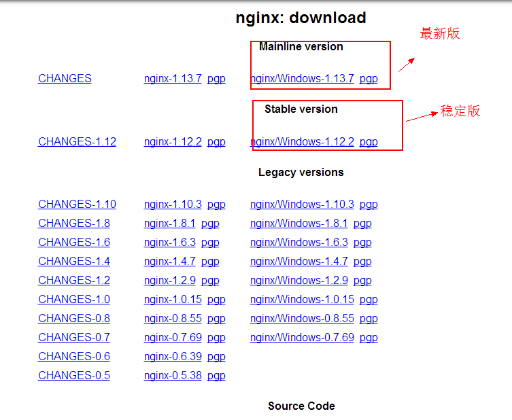512x420 pixels.
Task: Select the 'Legacy versions' heading text
Action: 301,173
